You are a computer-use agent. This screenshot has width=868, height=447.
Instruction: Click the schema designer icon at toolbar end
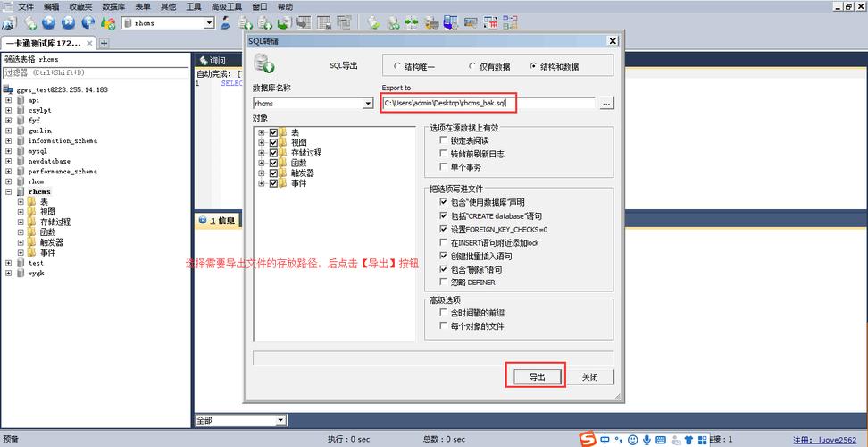click(510, 22)
